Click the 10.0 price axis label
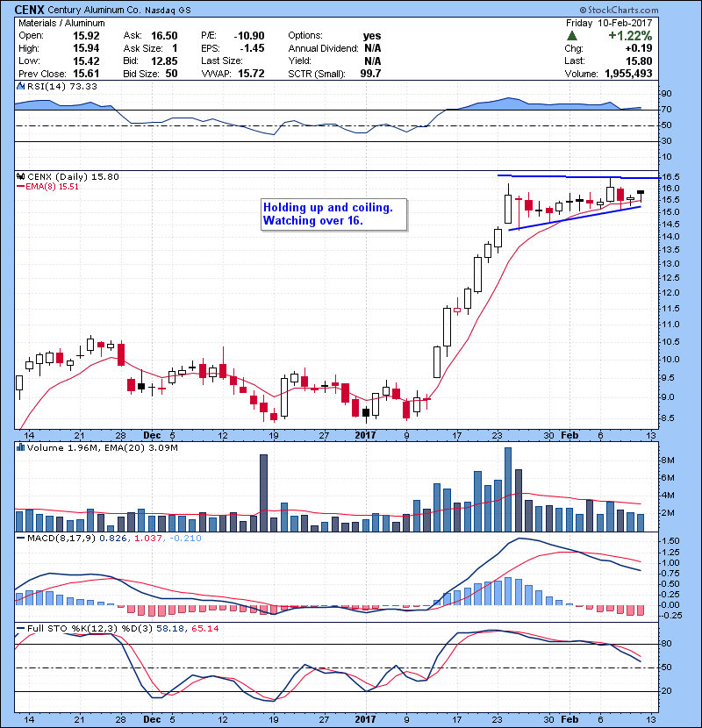Image resolution: width=702 pixels, height=728 pixels. [x=670, y=360]
